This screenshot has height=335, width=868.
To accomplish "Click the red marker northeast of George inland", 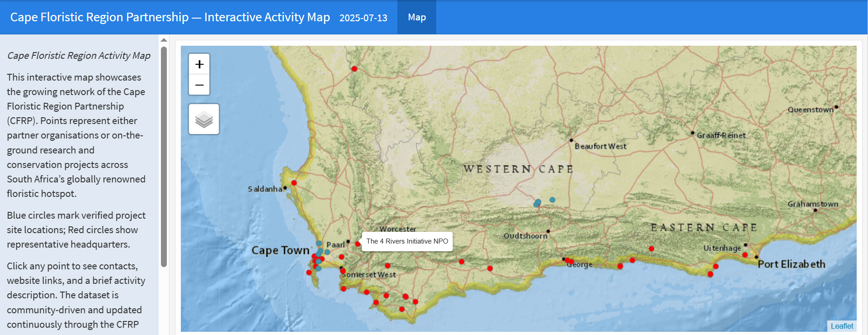I will click(651, 249).
